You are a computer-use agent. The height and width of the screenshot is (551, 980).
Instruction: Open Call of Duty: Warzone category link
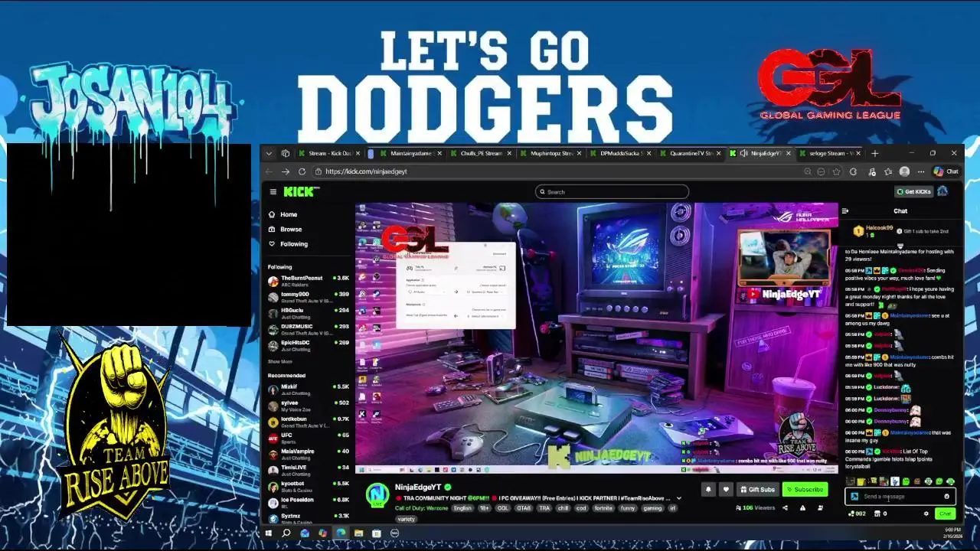click(x=421, y=508)
